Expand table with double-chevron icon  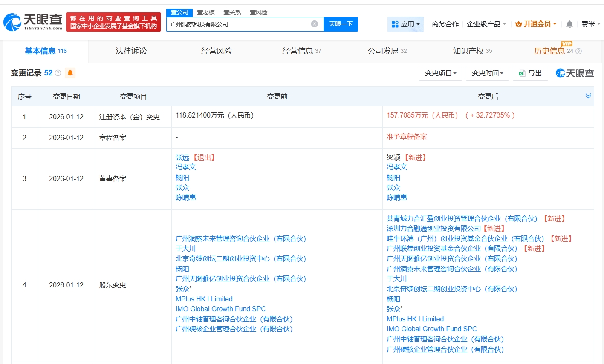point(588,96)
